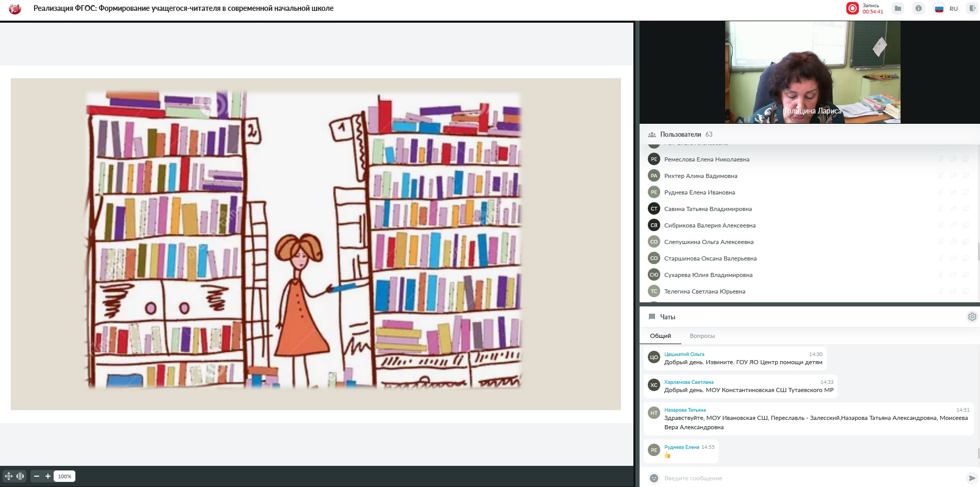980x487 pixels.
Task: Click the emoji smiley icon in chat
Action: tap(654, 478)
